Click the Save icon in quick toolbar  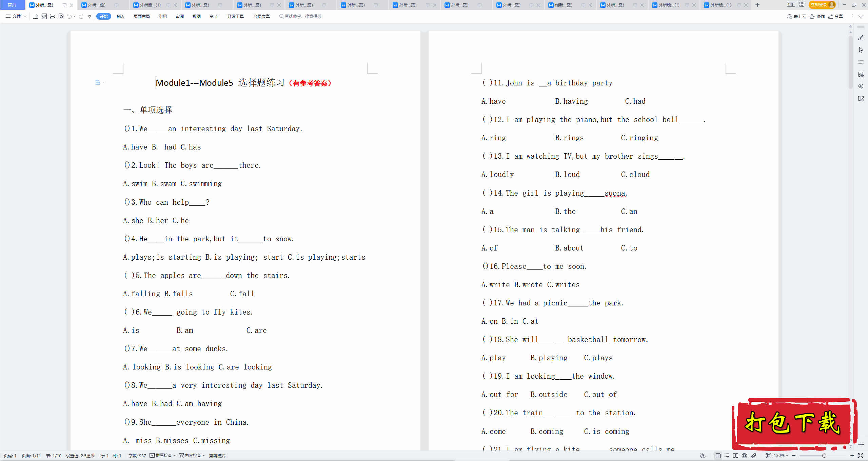[x=35, y=16]
